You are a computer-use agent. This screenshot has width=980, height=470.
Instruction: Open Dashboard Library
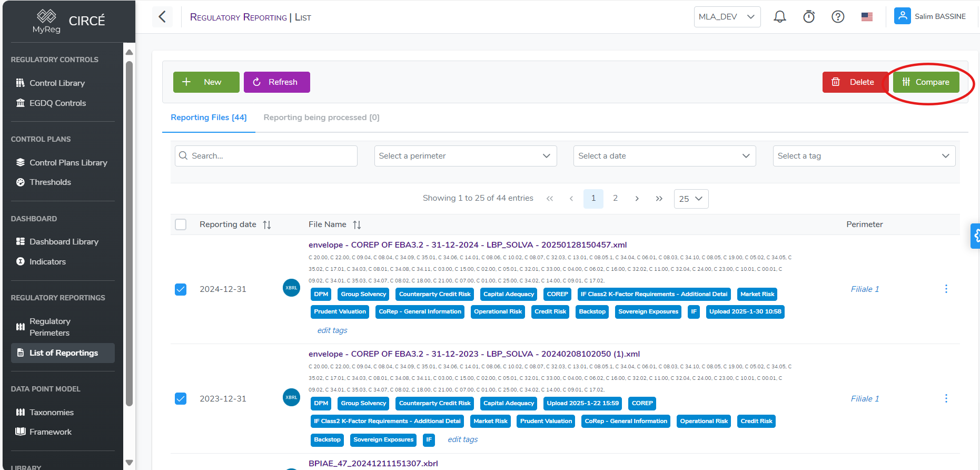[64, 241]
